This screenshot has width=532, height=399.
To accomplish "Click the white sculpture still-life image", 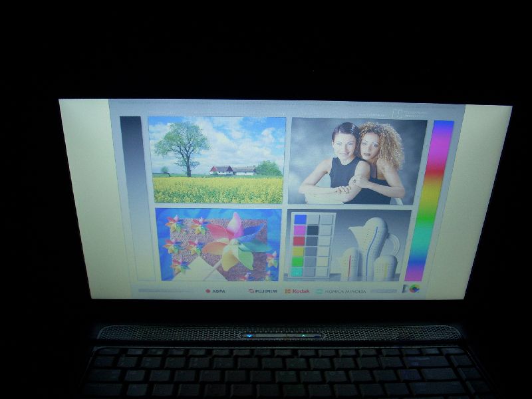I will pyautogui.click(x=347, y=245).
